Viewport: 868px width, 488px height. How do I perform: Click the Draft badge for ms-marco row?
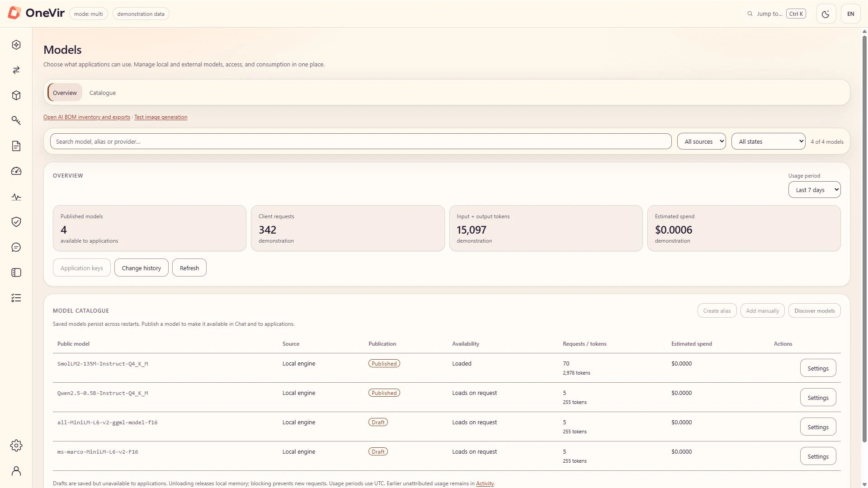pos(378,452)
